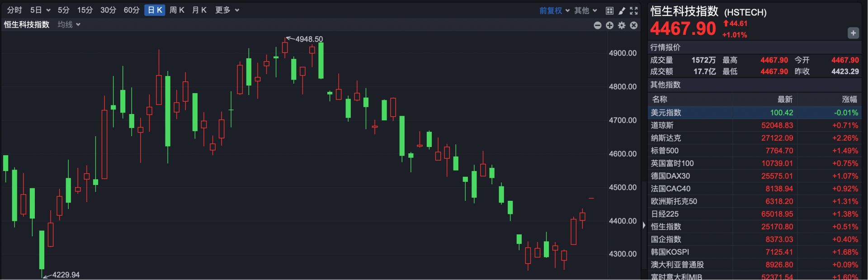Remove indicator with the circled X icon

[634, 25]
